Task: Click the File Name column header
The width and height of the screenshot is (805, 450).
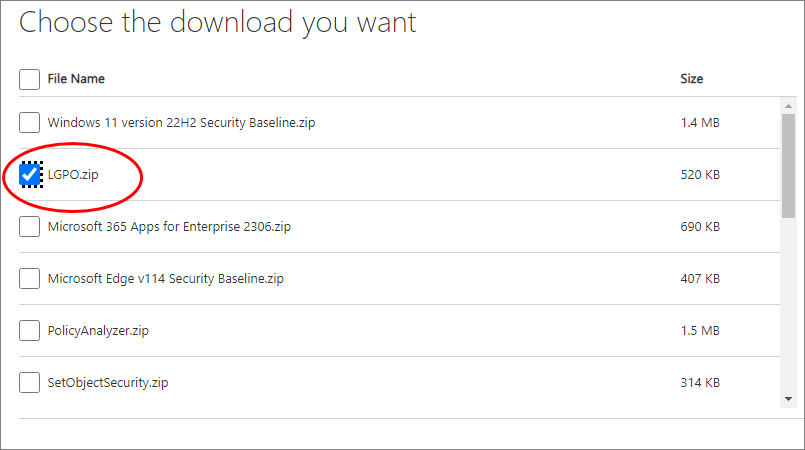Action: [76, 79]
